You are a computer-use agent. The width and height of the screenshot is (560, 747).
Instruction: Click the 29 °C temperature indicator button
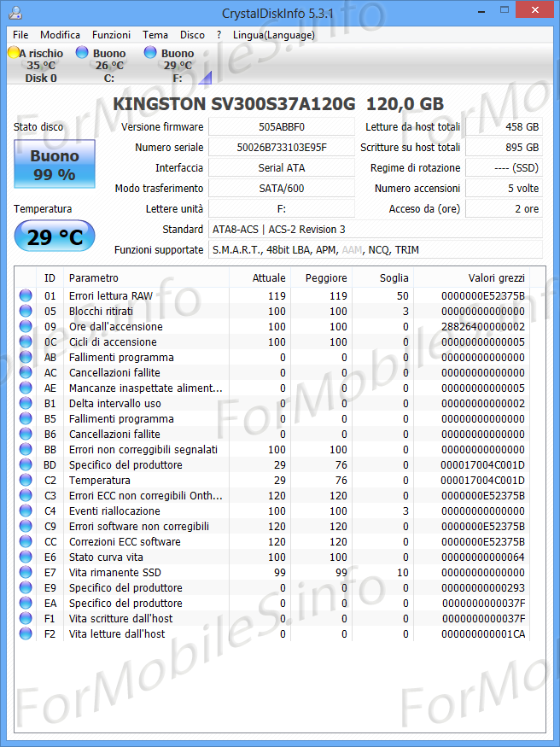point(55,237)
